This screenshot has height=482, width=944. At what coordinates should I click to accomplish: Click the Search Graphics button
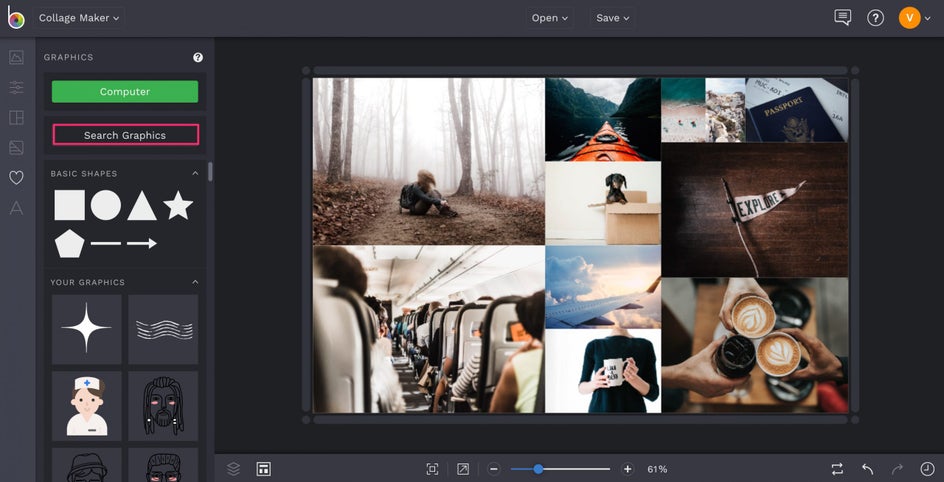pyautogui.click(x=125, y=135)
